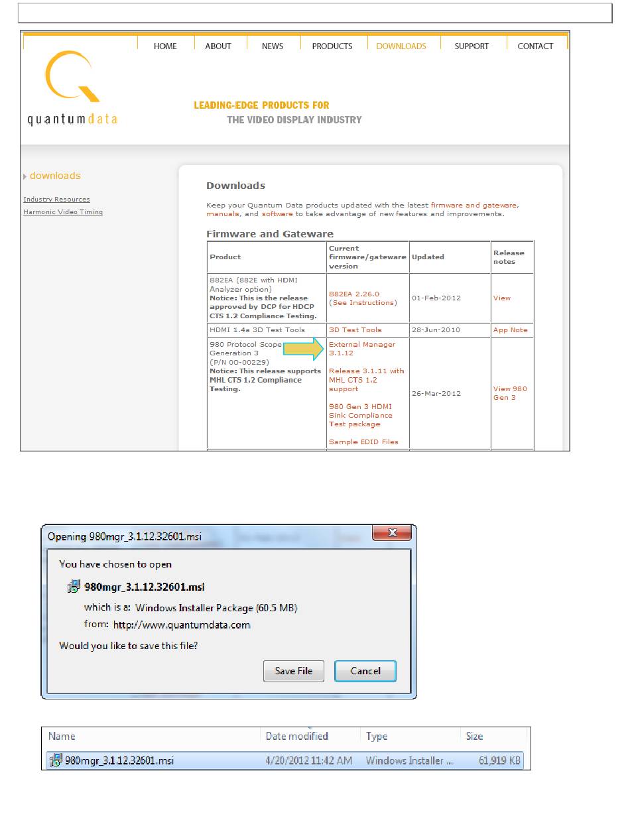View 980 Gen 3 release notes
The width and height of the screenshot is (630, 840).
tap(509, 393)
